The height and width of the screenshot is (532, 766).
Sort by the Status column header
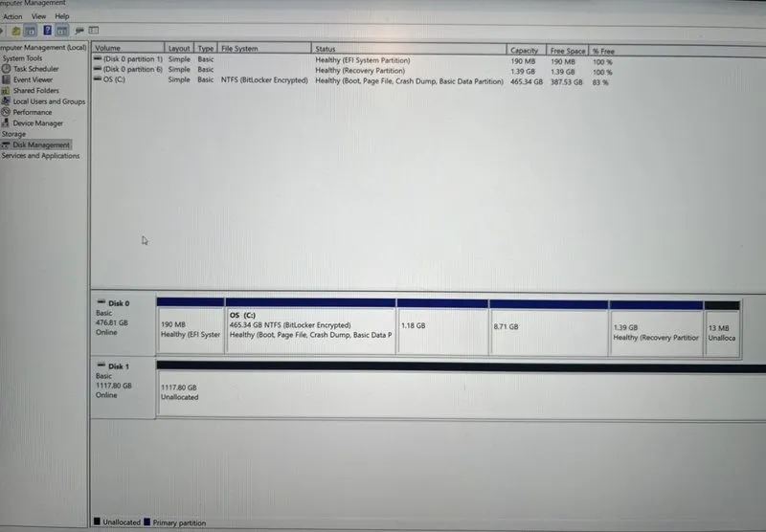409,49
